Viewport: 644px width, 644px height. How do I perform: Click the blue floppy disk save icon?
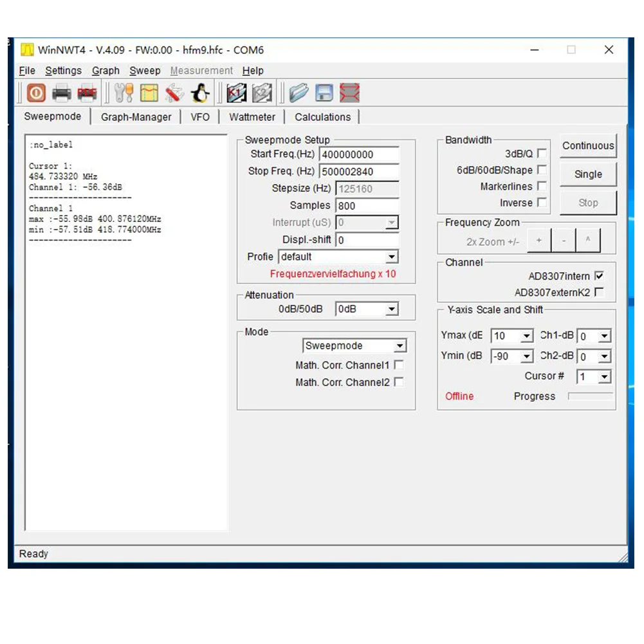point(324,93)
